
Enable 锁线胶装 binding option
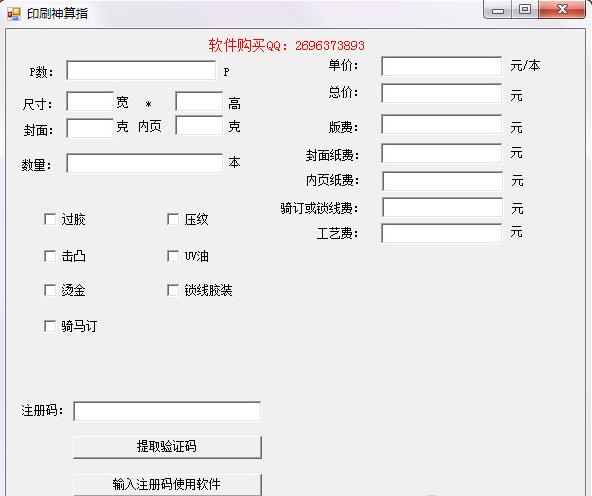point(173,290)
